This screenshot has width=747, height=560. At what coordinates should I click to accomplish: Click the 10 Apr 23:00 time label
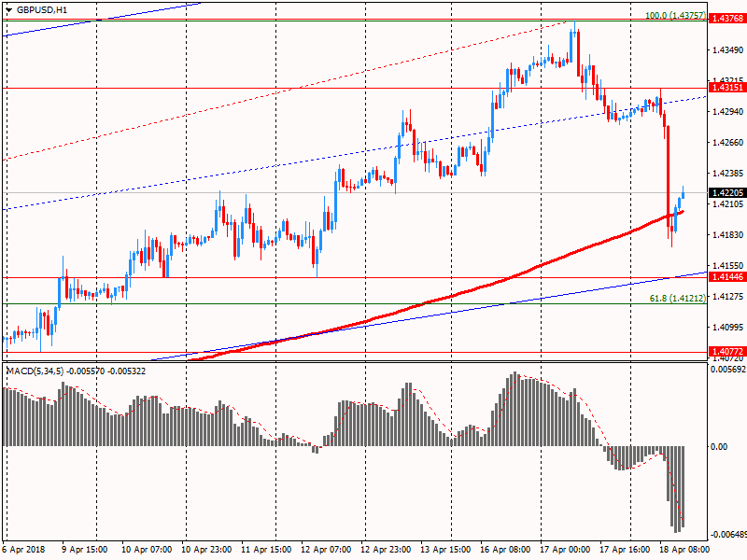coord(206,550)
